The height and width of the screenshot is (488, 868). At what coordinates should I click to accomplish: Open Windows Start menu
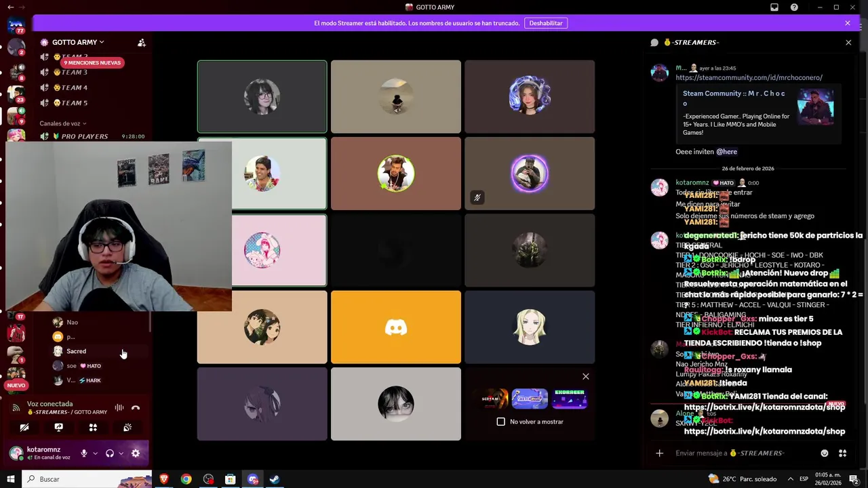10,479
